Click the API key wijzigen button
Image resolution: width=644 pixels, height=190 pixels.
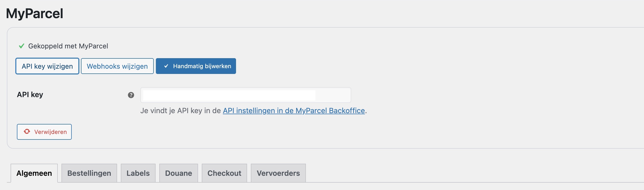47,66
